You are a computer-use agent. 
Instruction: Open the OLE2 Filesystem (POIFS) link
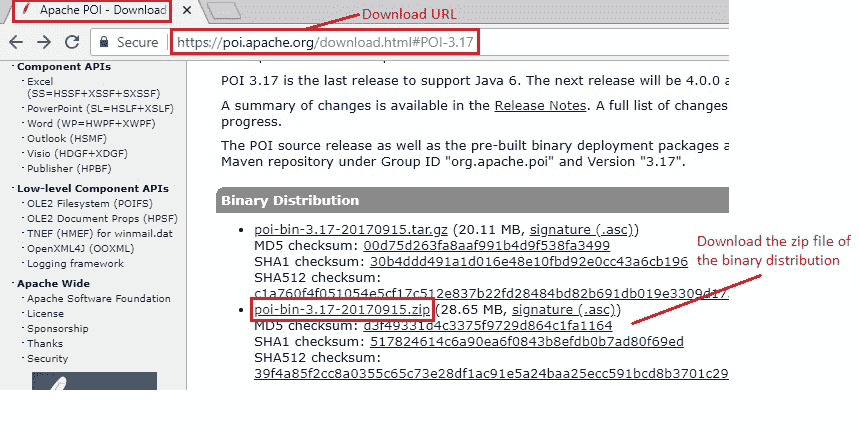click(90, 203)
